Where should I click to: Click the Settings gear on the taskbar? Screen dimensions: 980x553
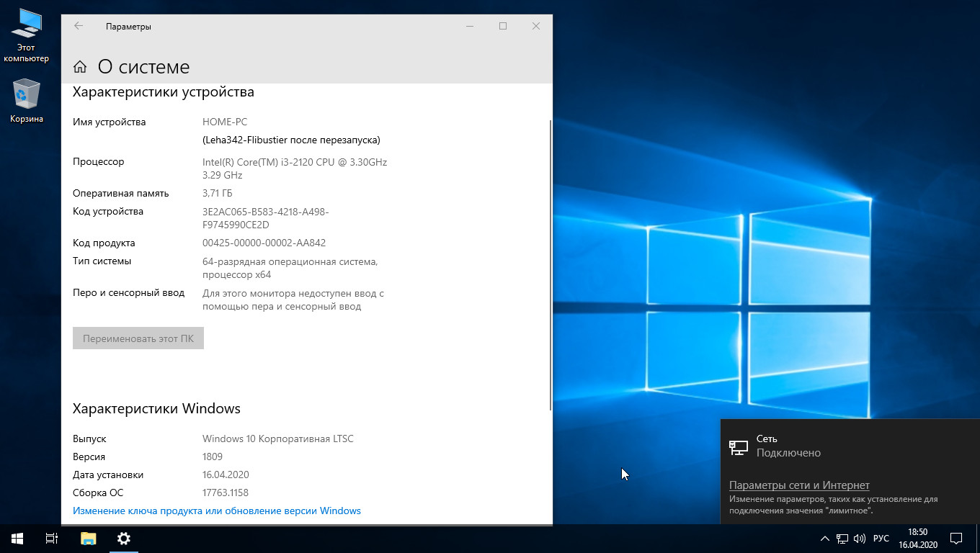click(x=123, y=538)
